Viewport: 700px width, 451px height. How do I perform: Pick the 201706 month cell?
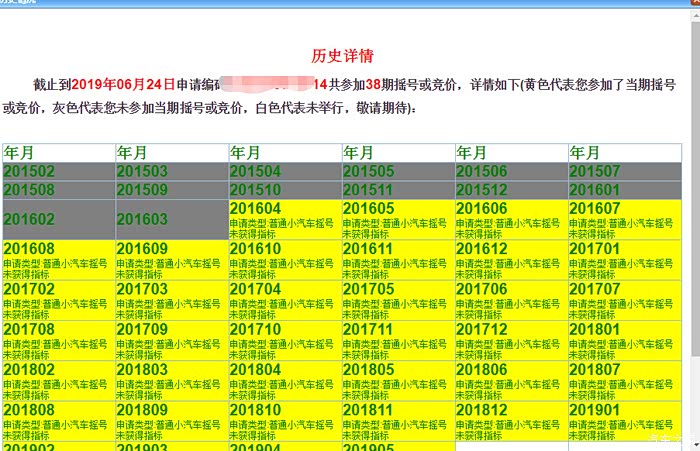(x=512, y=300)
